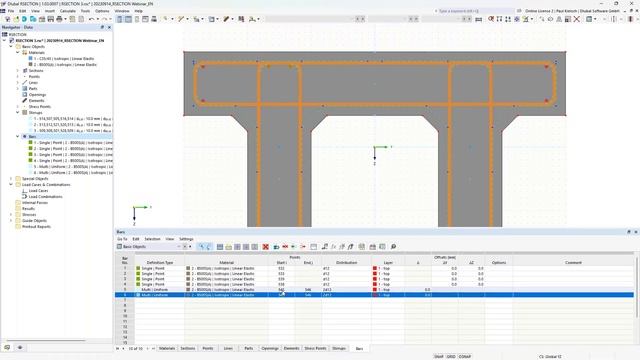Collapse the Bars tree node
This screenshot has height=360, width=640.
pyautogui.click(x=18, y=136)
